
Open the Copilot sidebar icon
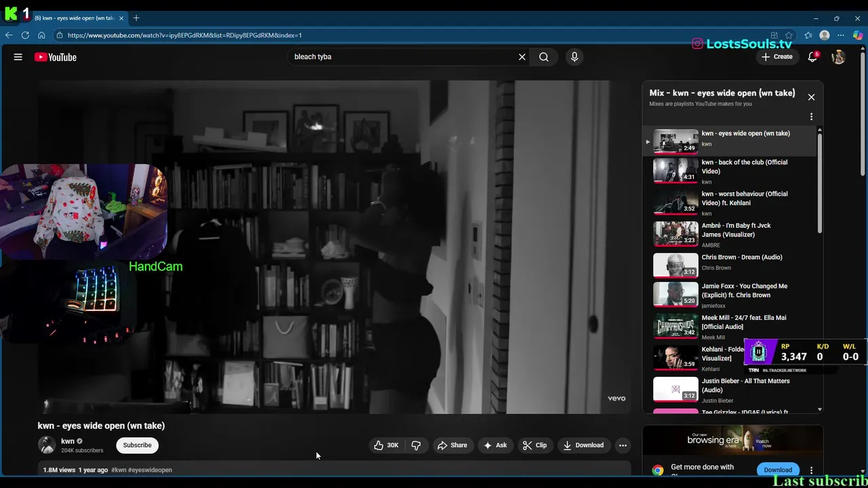point(858,35)
